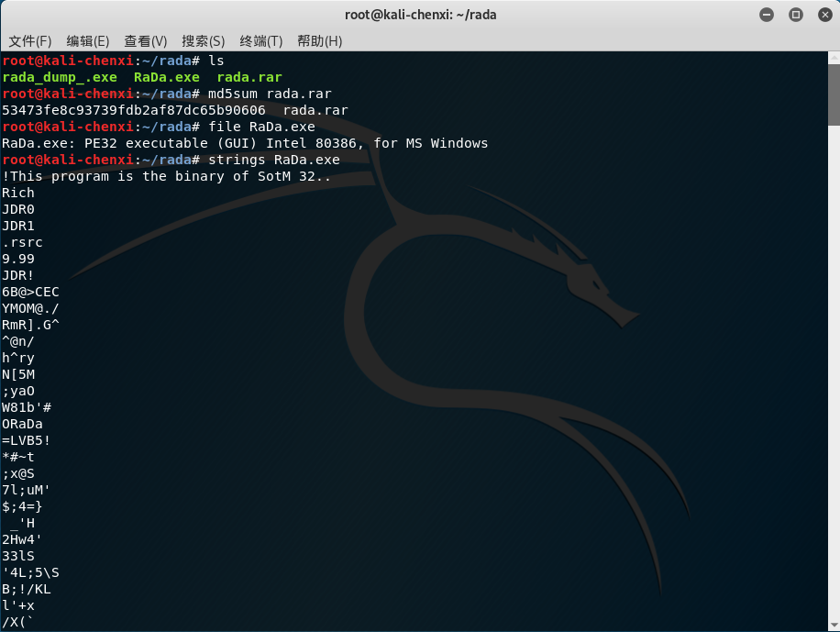840x632 pixels.
Task: Click the ''4L;5\S' string line
Action: (x=30, y=573)
